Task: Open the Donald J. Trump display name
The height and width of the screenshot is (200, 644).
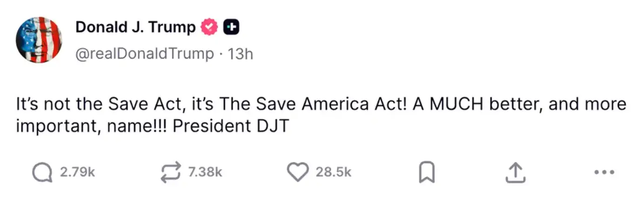Action: point(135,28)
